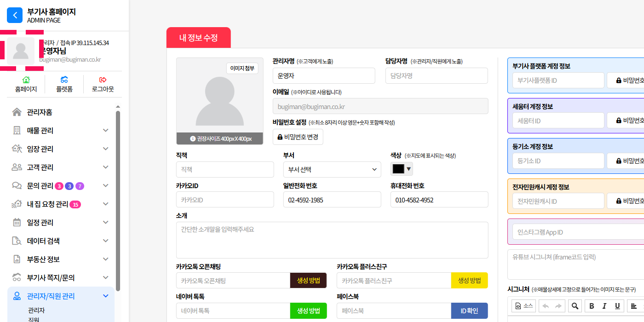Viewport: 644px width, 322px height.
Task: Toggle bold formatting in signature editor
Action: click(x=592, y=306)
